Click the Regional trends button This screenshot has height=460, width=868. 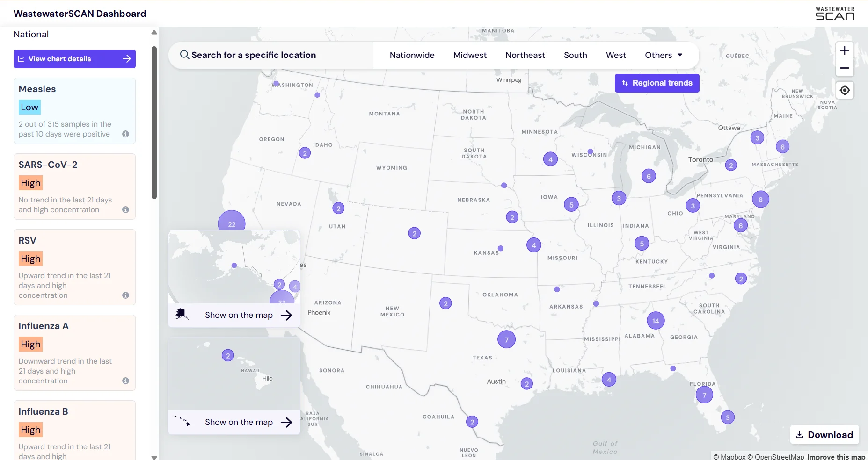(x=657, y=83)
